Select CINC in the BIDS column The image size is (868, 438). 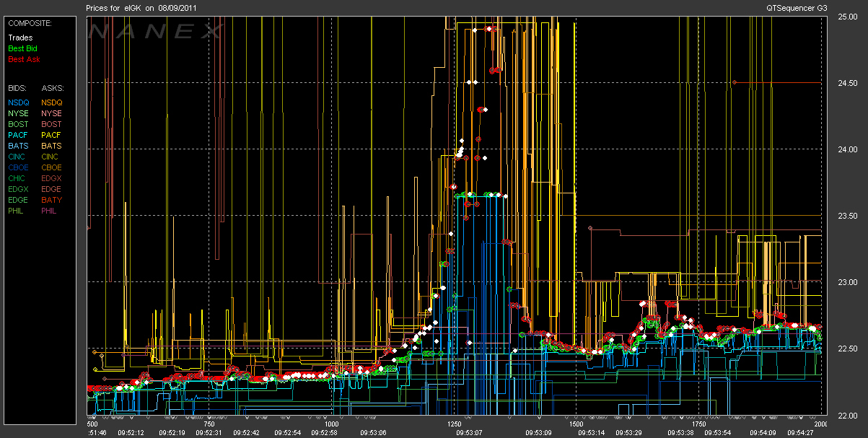pyautogui.click(x=18, y=157)
